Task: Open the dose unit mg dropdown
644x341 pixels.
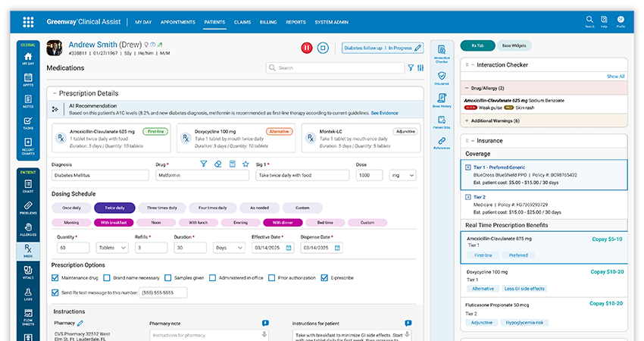Action: pos(402,175)
